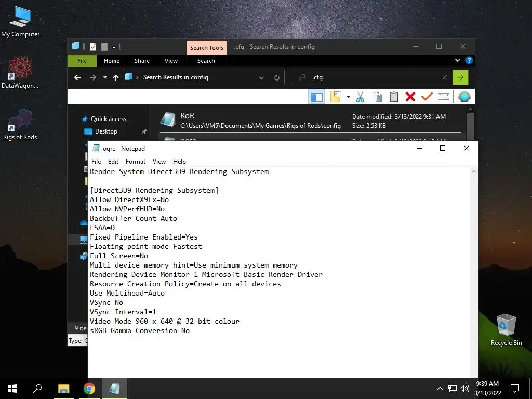
Task: Click the Video Mode=960 x 640 line
Action: coord(165,321)
